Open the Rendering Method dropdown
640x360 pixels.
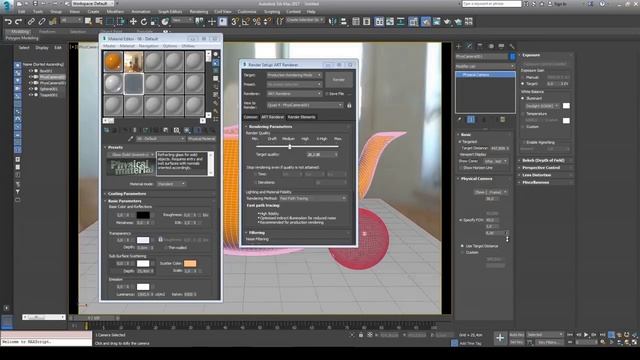[313, 198]
